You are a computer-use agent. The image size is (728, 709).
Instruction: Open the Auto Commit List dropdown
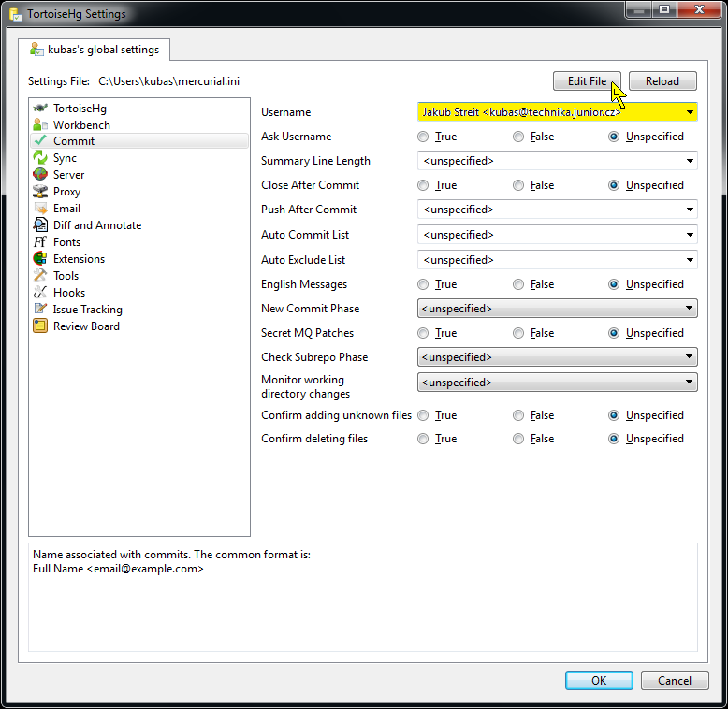pos(557,235)
